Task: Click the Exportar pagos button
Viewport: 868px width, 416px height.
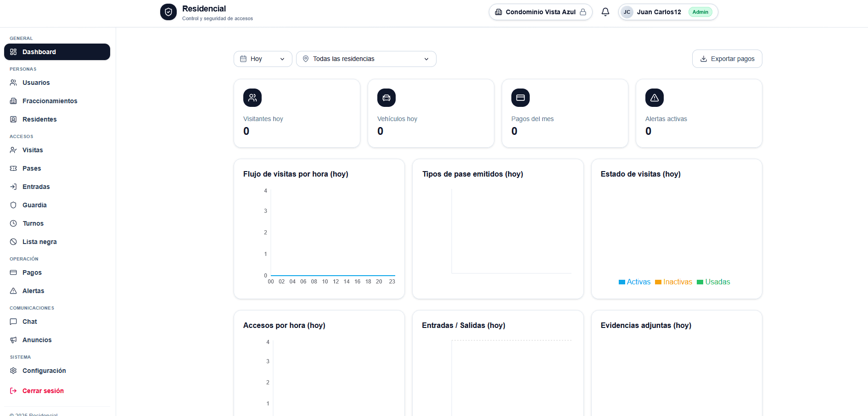Action: tap(727, 59)
